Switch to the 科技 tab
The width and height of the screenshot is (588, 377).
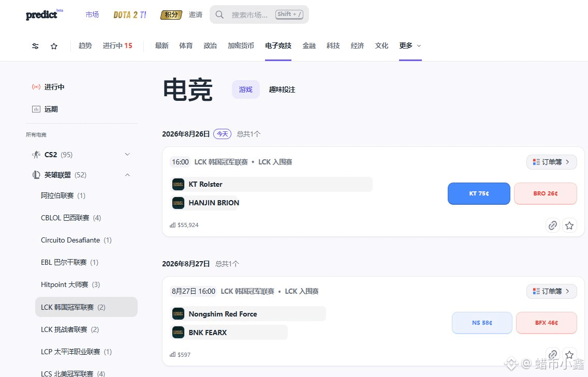(x=333, y=46)
